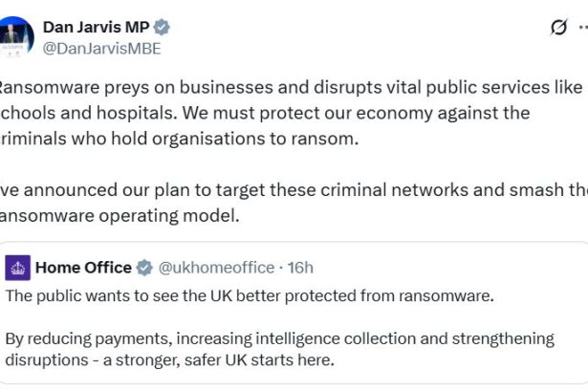Click the 'hold organisations to ransom' line
Viewport: 588px width, 392px height.
182,139
